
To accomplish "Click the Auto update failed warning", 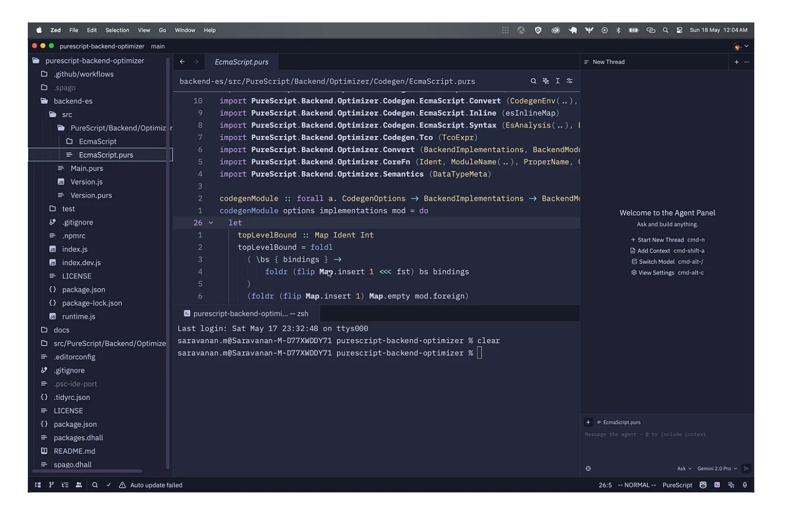I will 151,485.
